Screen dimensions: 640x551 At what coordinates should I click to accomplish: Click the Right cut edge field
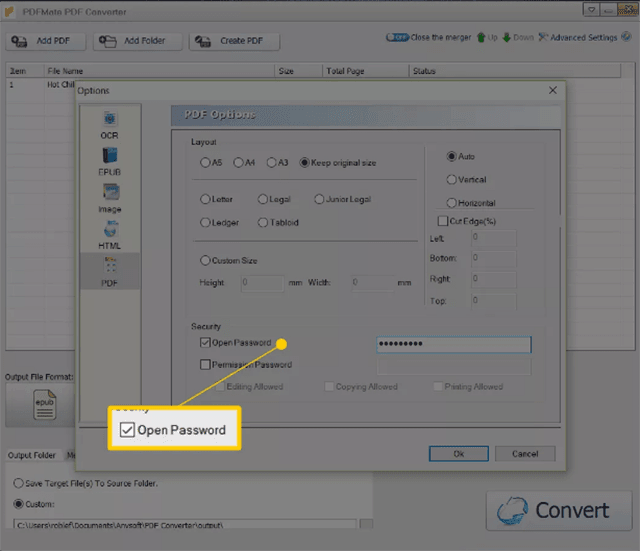coord(493,280)
